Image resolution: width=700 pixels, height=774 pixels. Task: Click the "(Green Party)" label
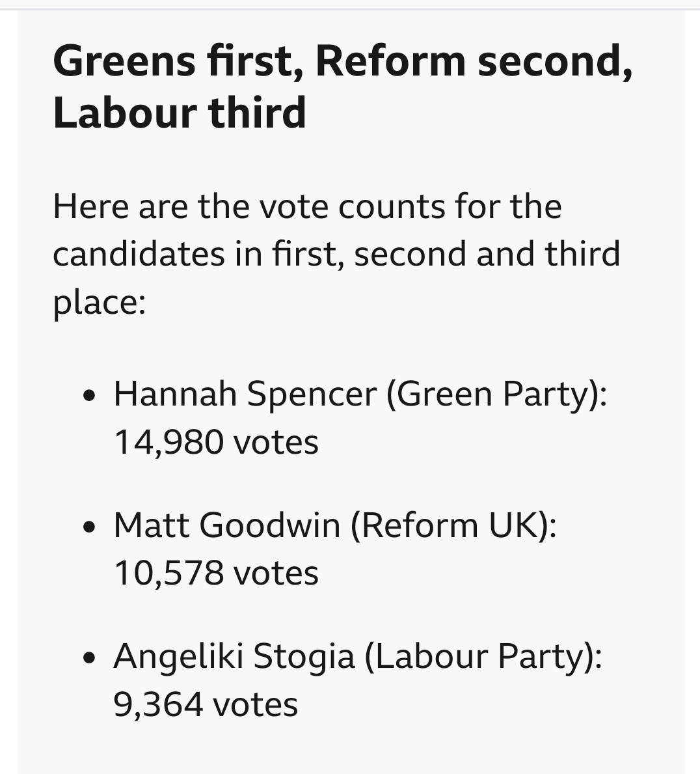click(496, 394)
